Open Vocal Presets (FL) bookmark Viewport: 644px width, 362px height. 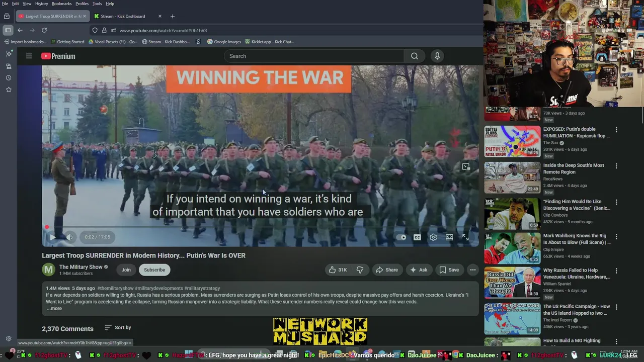tap(113, 42)
